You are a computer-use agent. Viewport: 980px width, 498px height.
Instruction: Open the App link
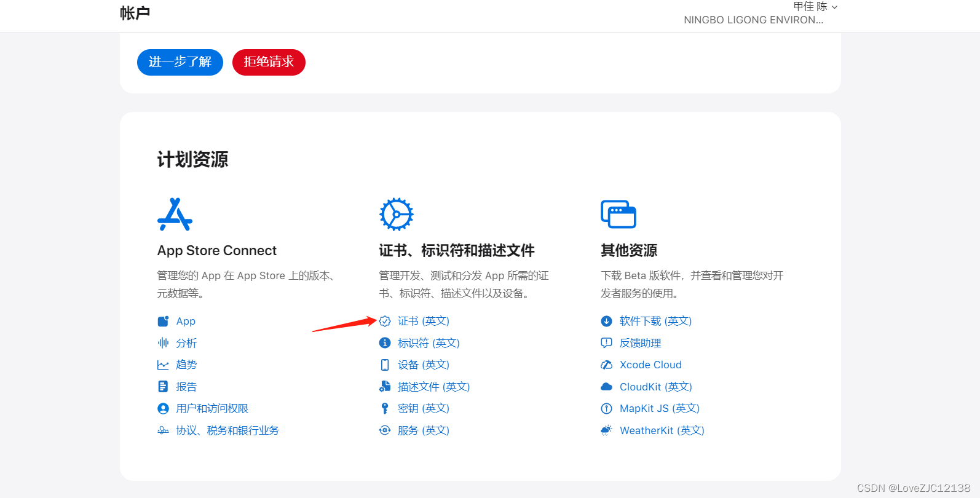pos(186,321)
